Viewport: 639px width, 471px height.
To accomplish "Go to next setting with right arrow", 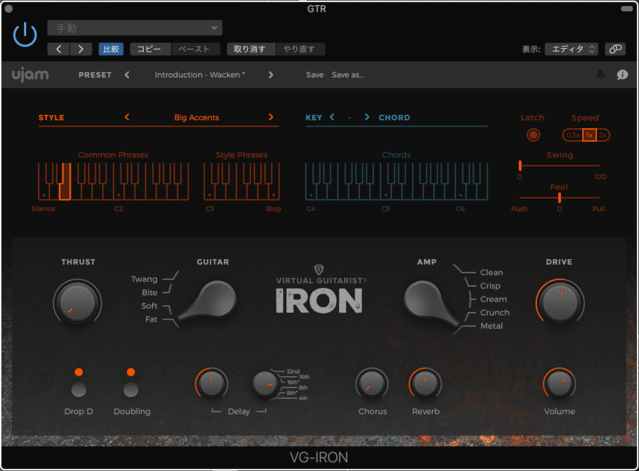I will coord(81,49).
